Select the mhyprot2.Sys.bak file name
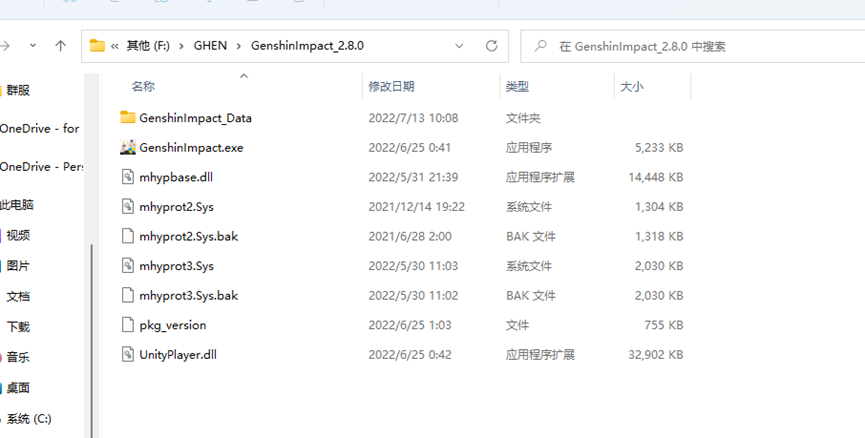Viewport: 865px width, 438px height. (189, 236)
